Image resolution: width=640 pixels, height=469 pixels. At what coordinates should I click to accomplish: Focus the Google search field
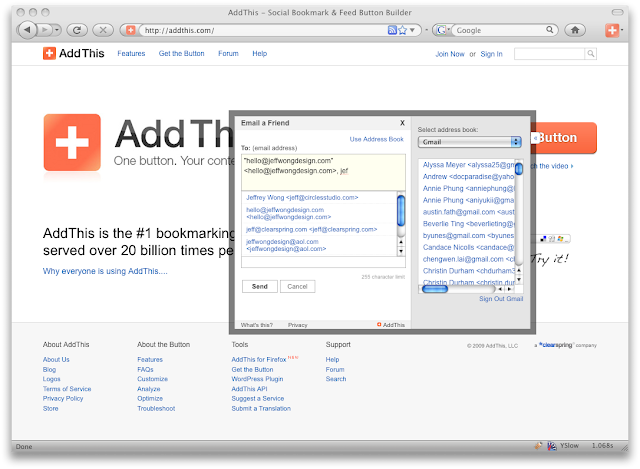coord(500,30)
